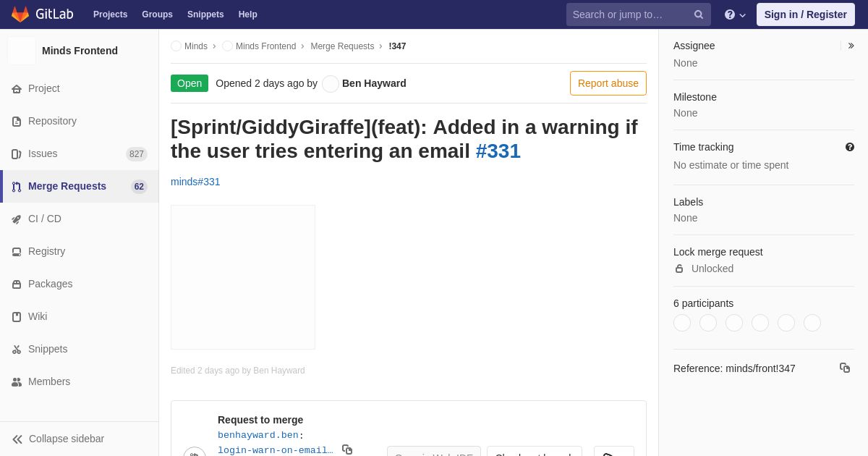Click the Packages sidebar icon
This screenshot has width=868, height=456.
tap(17, 284)
